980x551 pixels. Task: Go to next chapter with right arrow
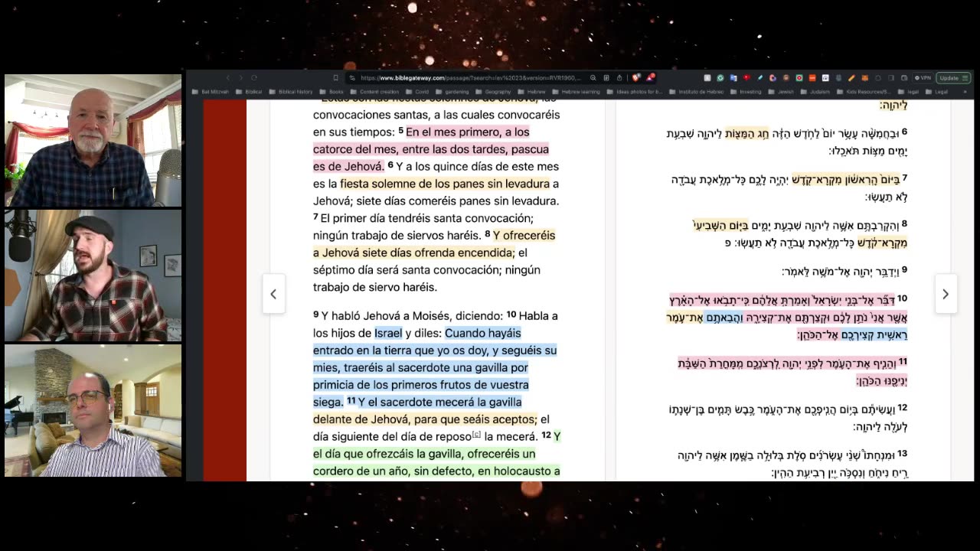(x=946, y=294)
